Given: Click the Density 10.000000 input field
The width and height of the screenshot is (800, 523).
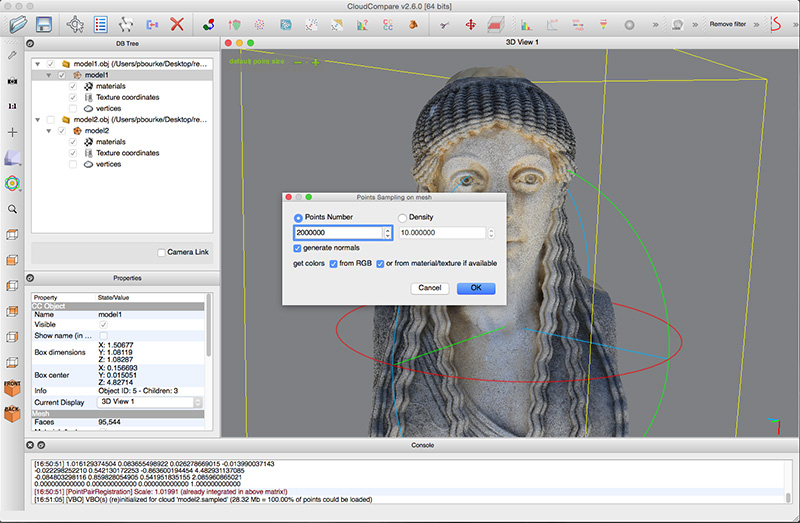Looking at the screenshot, I should (x=442, y=233).
